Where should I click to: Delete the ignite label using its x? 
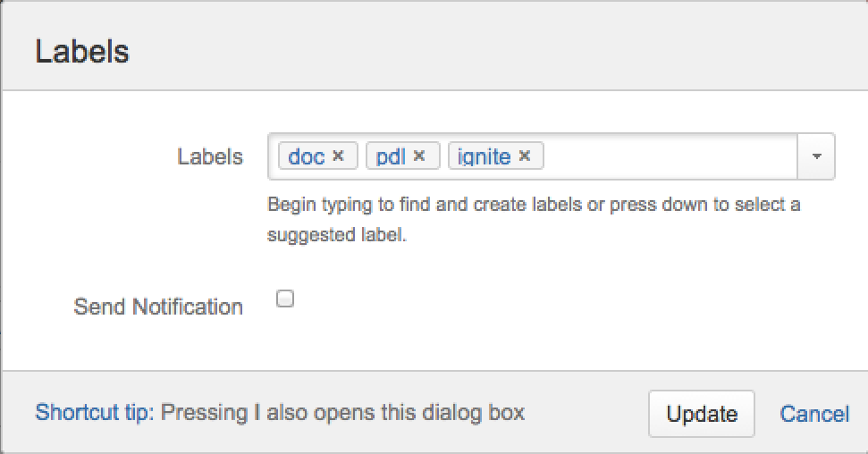525,156
